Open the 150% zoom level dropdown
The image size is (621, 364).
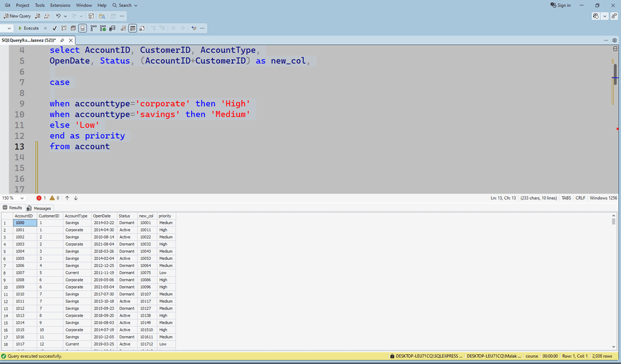(x=22, y=198)
